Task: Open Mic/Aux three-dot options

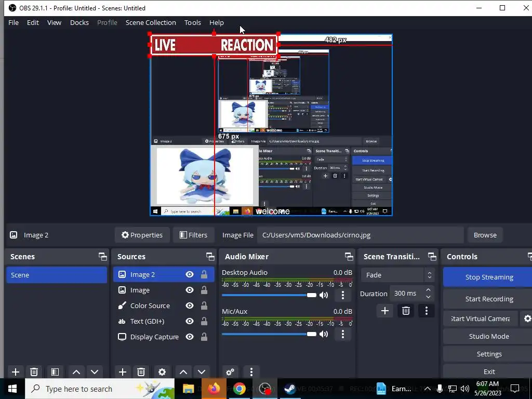Action: (x=343, y=334)
